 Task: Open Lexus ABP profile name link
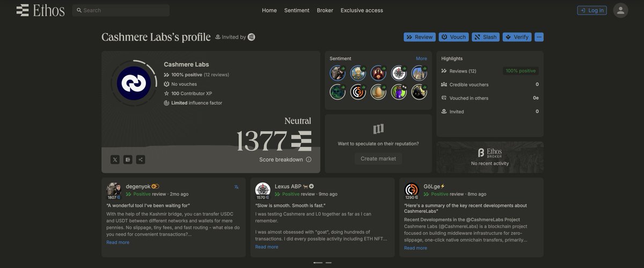click(x=288, y=187)
